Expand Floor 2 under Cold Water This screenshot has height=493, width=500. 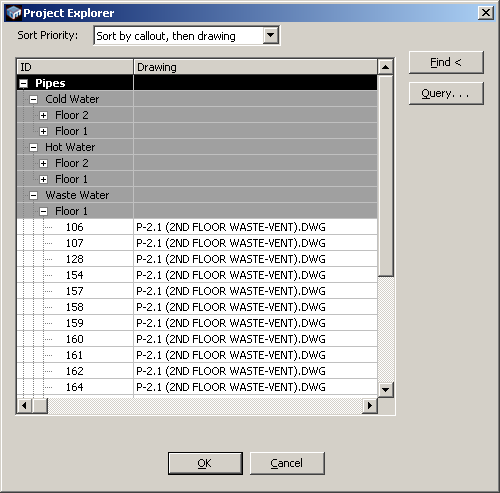43,115
